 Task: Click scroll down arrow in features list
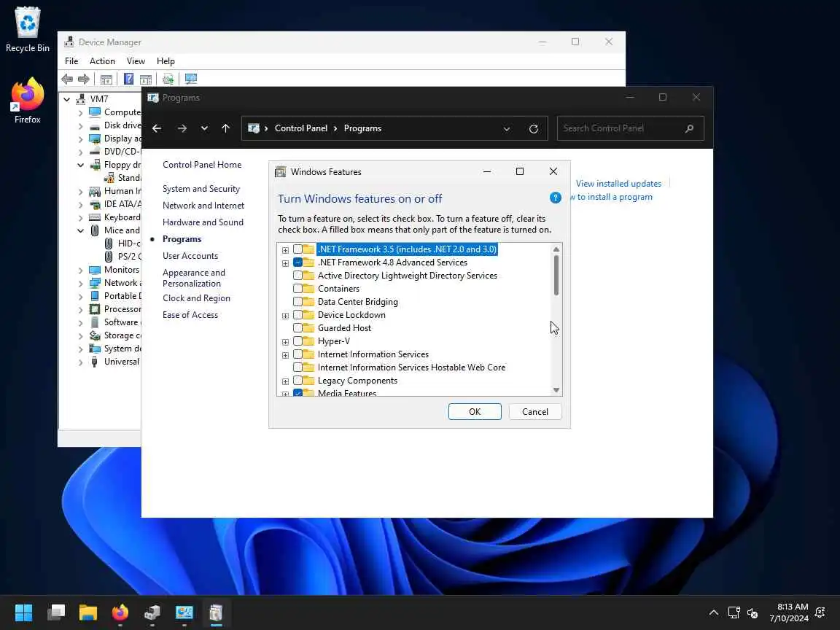(556, 390)
